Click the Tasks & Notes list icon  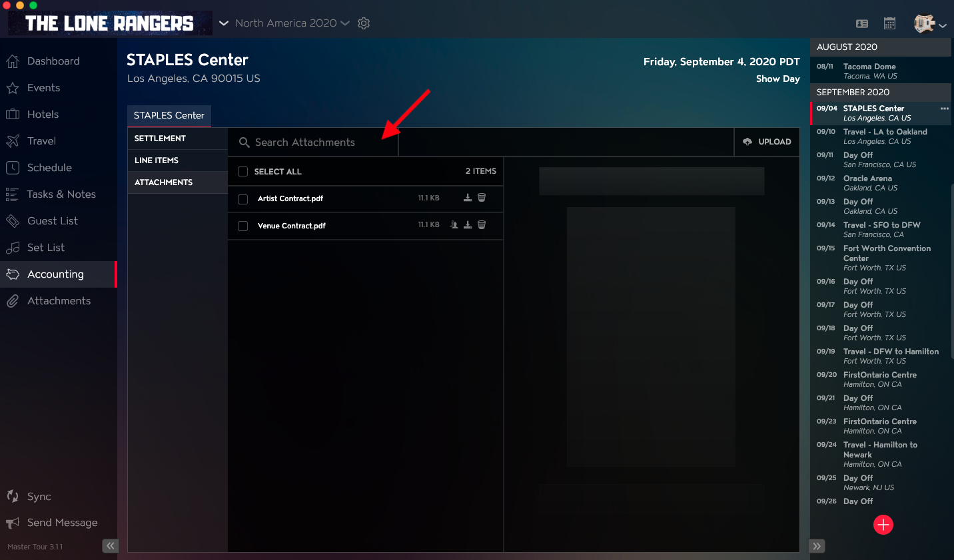[12, 194]
